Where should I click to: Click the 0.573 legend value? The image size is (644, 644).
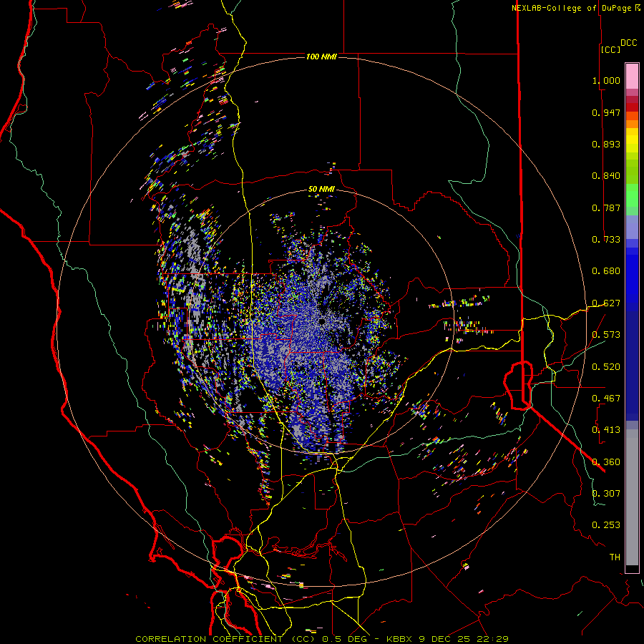(x=606, y=335)
